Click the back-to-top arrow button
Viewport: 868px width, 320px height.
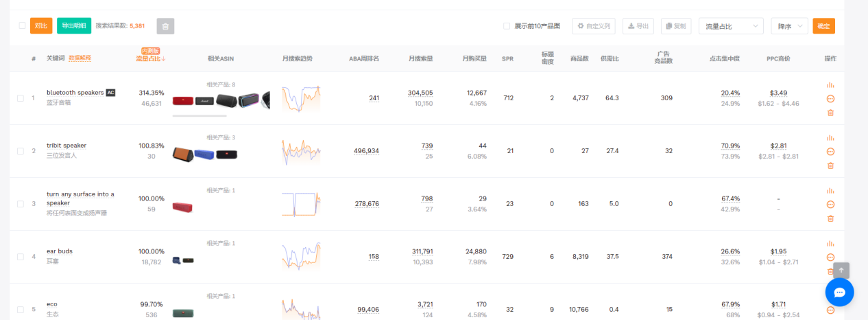[841, 271]
